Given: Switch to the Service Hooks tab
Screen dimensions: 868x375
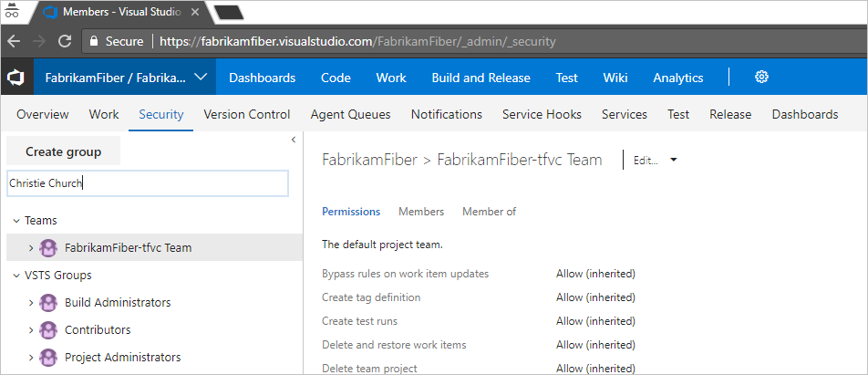Looking at the screenshot, I should (x=542, y=114).
